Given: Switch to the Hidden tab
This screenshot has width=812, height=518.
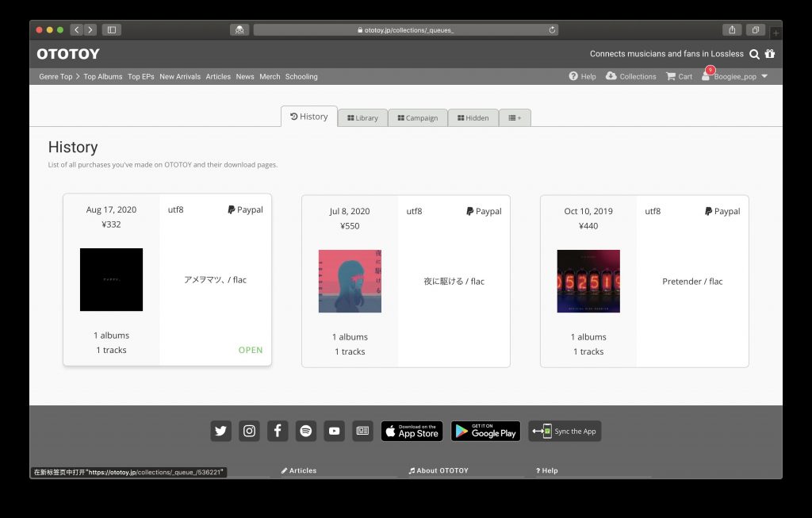Looking at the screenshot, I should [x=473, y=118].
